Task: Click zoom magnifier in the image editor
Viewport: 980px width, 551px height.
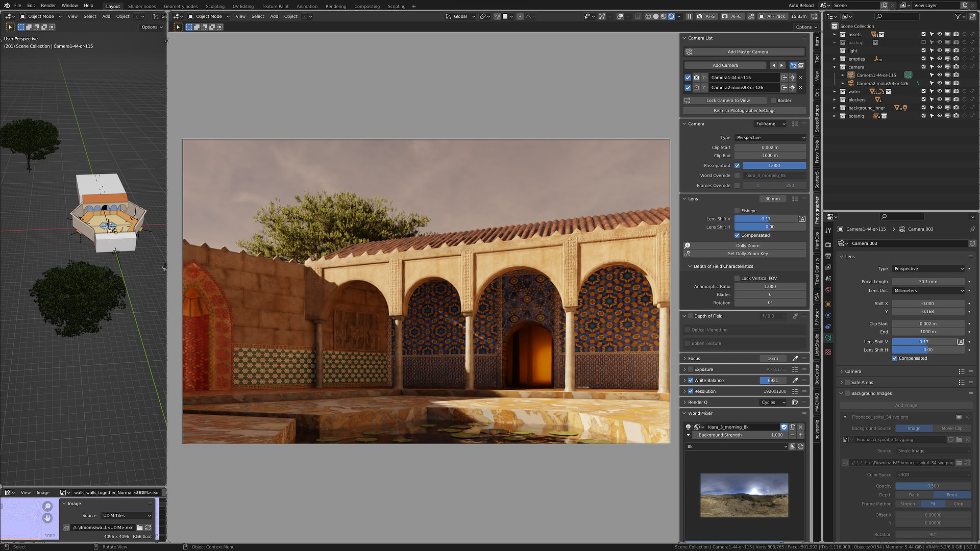Action: [47, 506]
